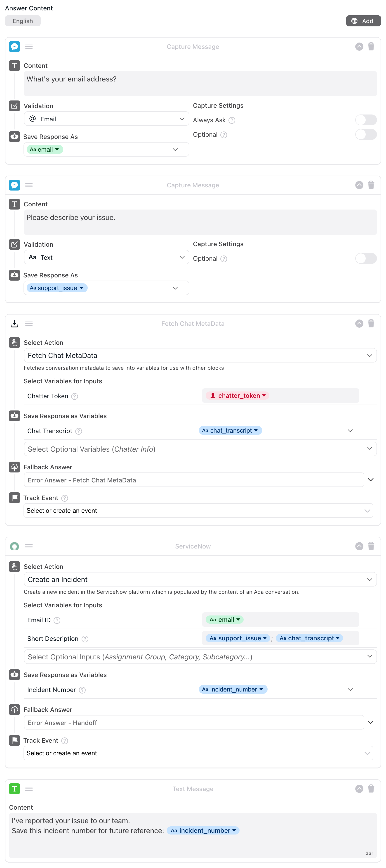This screenshot has width=386, height=868.
Task: Enable the Always Ask toggle
Action: pyautogui.click(x=366, y=120)
